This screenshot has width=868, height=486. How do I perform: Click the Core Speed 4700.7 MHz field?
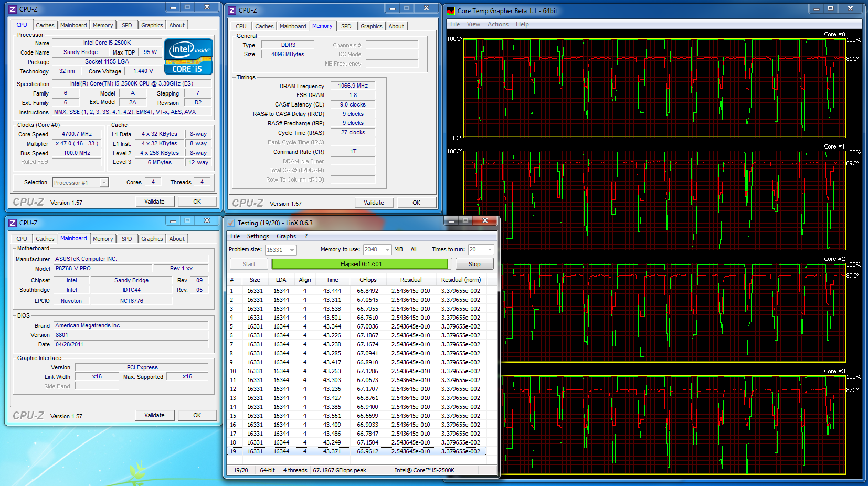pos(77,134)
